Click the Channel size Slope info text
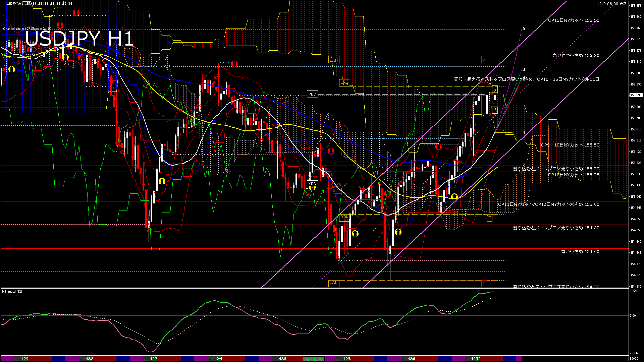Screen dimensions: 644x362 [x=27, y=29]
